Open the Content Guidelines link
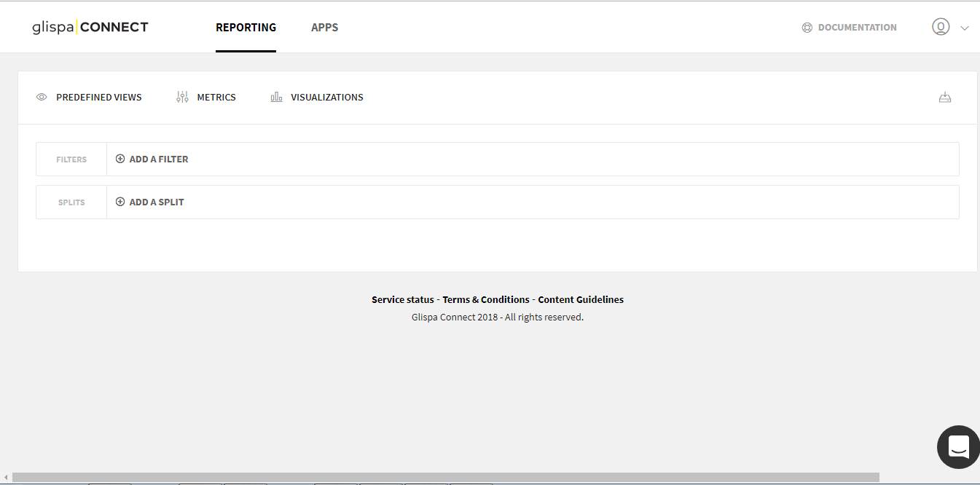This screenshot has width=980, height=485. (x=581, y=299)
